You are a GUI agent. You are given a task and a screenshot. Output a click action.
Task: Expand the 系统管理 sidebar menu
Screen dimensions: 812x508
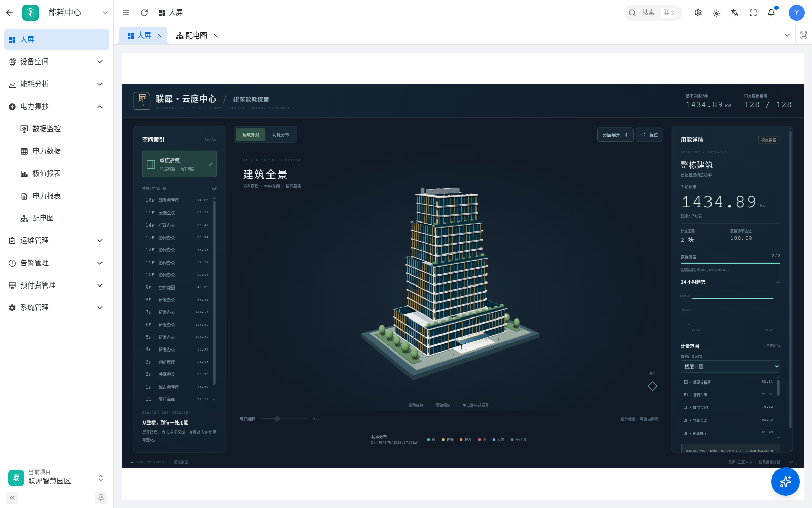point(56,308)
